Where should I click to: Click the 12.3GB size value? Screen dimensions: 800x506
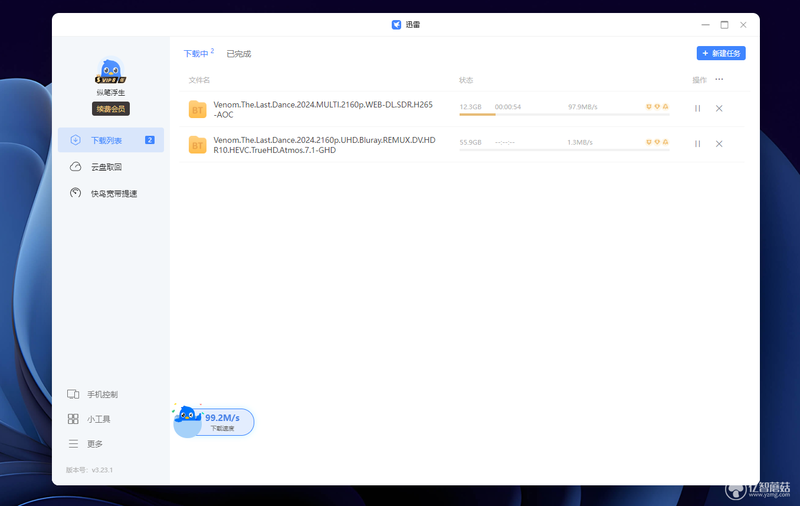coord(470,107)
